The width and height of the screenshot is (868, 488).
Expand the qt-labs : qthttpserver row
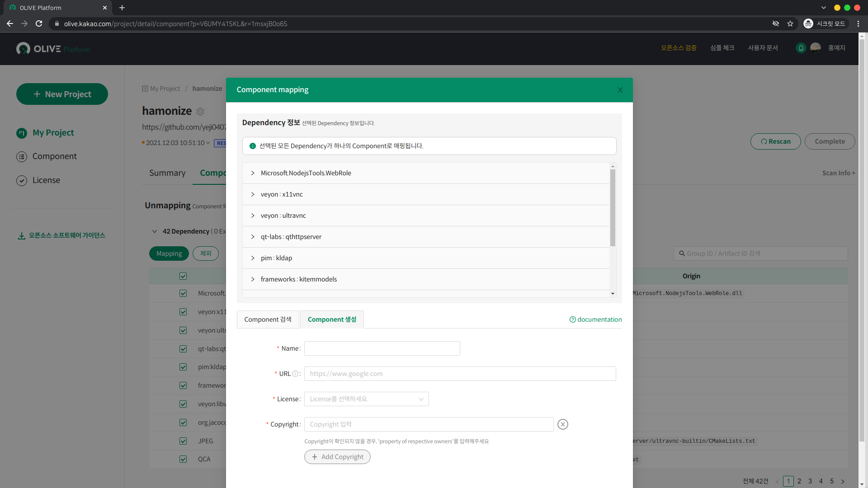[253, 237]
